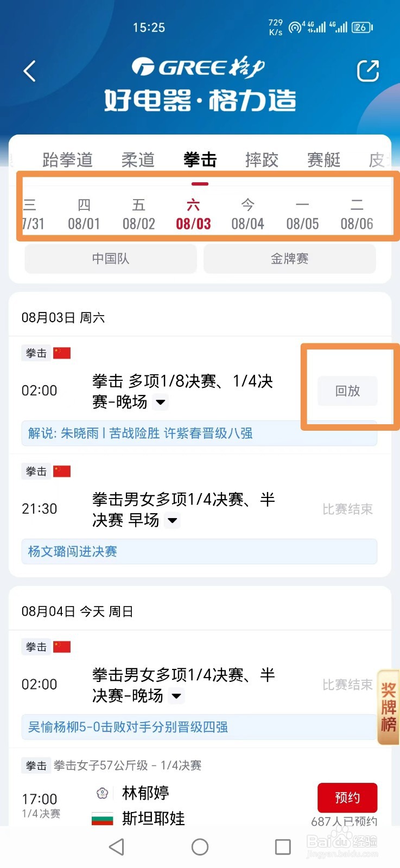Tap the 回放 replay button
Image resolution: width=400 pixels, height=868 pixels.
[347, 391]
